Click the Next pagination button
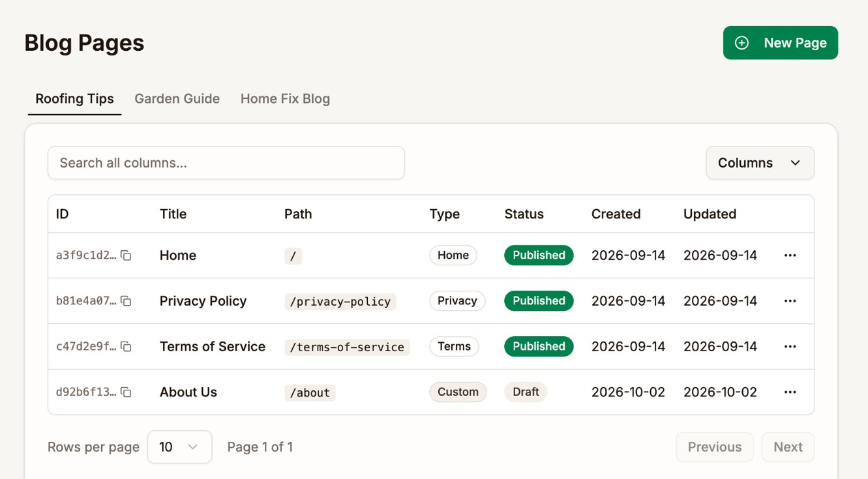 [788, 447]
